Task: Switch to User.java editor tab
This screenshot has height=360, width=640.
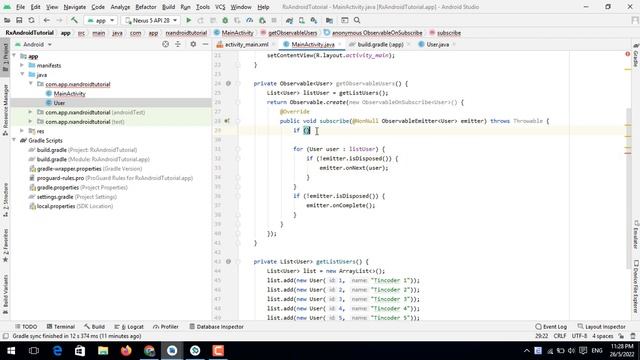Action: [438, 44]
